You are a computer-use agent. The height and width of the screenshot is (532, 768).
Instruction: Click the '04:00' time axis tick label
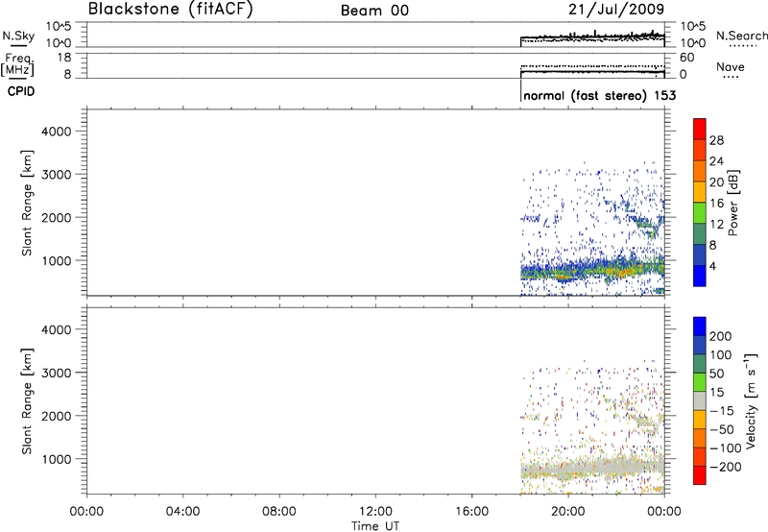pyautogui.click(x=182, y=512)
